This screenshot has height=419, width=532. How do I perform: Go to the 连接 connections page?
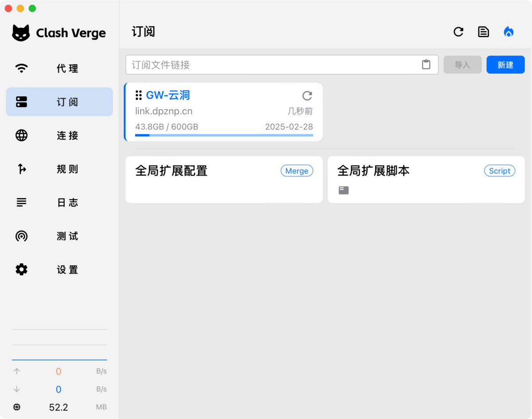(59, 135)
